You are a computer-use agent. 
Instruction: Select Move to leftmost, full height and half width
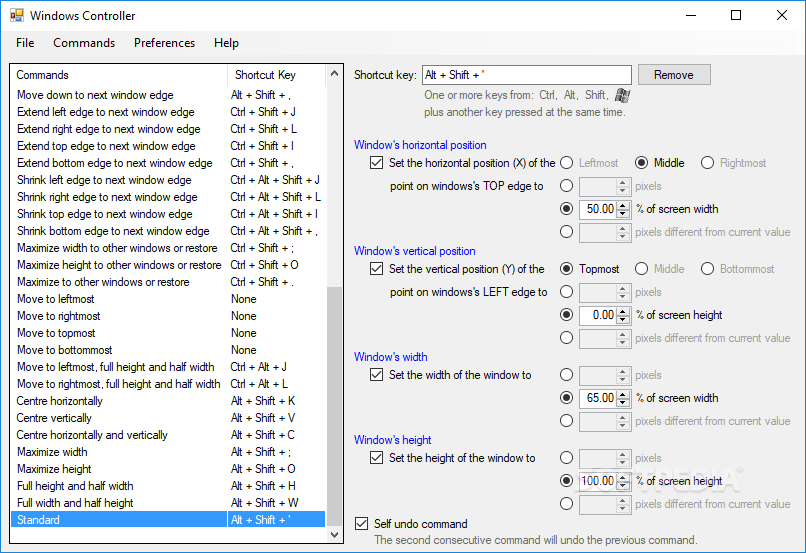pyautogui.click(x=168, y=366)
